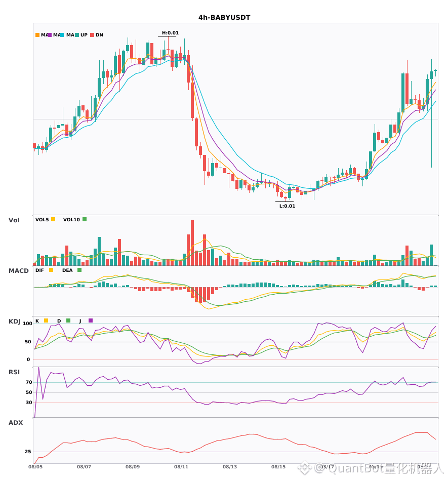The image size is (448, 481).
Task: Click the green VOL10 legend swatch
Action: 85,219
